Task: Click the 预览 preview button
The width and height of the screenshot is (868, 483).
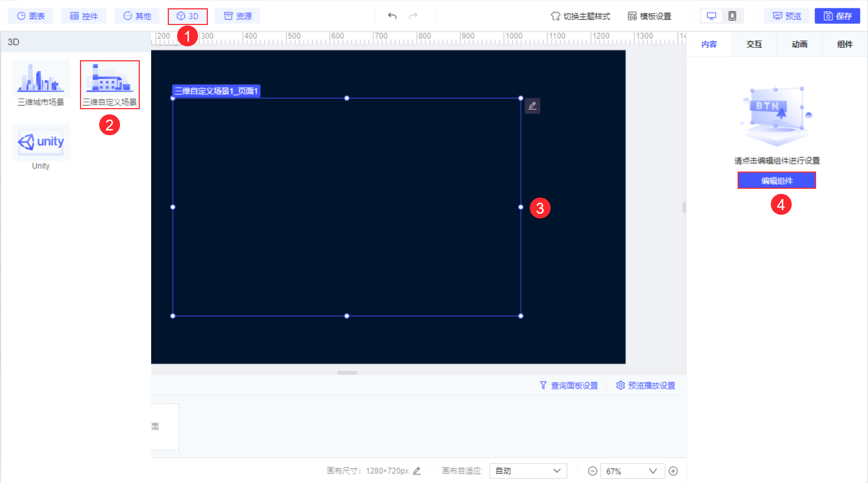Action: click(787, 16)
